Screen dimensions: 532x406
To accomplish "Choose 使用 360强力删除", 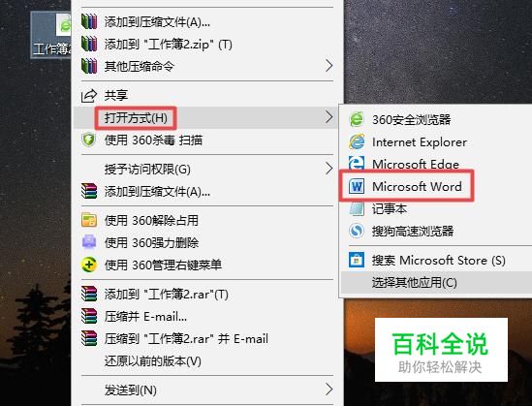I will [207, 242].
